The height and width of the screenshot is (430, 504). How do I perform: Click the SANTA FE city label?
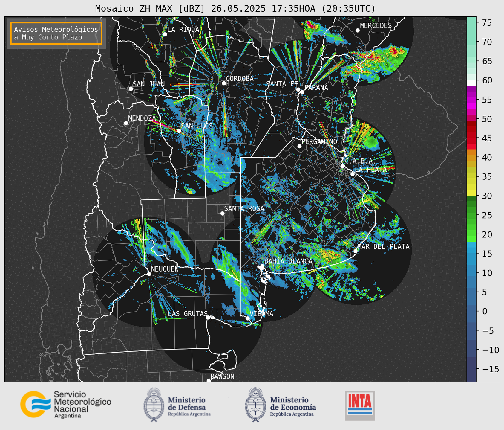tap(282, 84)
